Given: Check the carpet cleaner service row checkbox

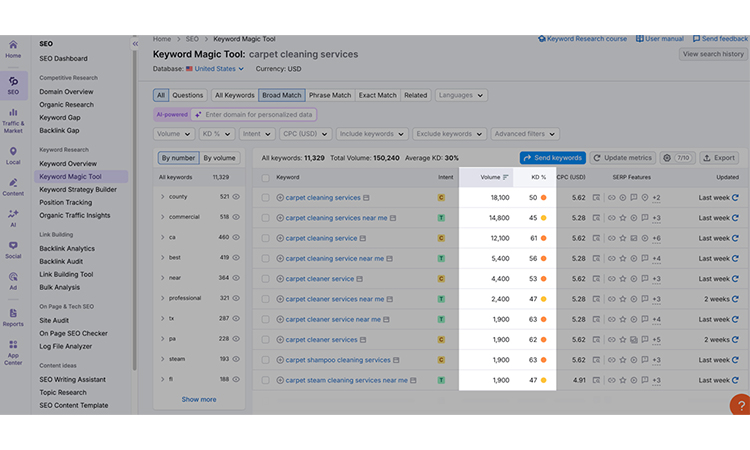Looking at the screenshot, I should click(x=265, y=279).
